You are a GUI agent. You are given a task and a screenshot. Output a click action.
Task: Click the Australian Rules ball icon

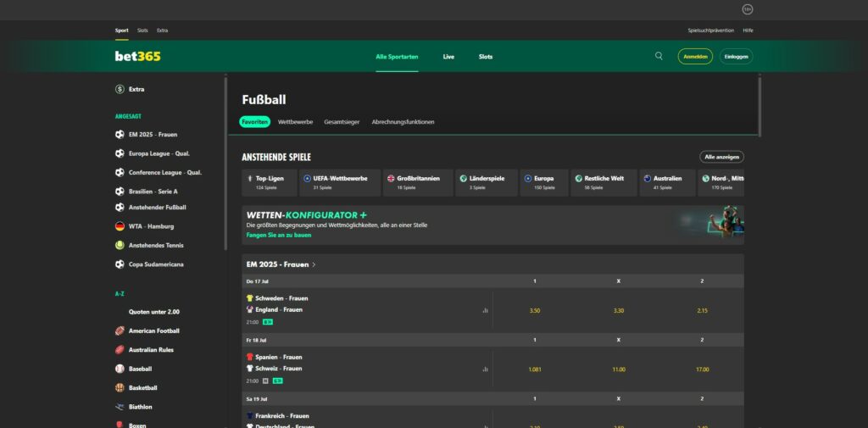[120, 349]
